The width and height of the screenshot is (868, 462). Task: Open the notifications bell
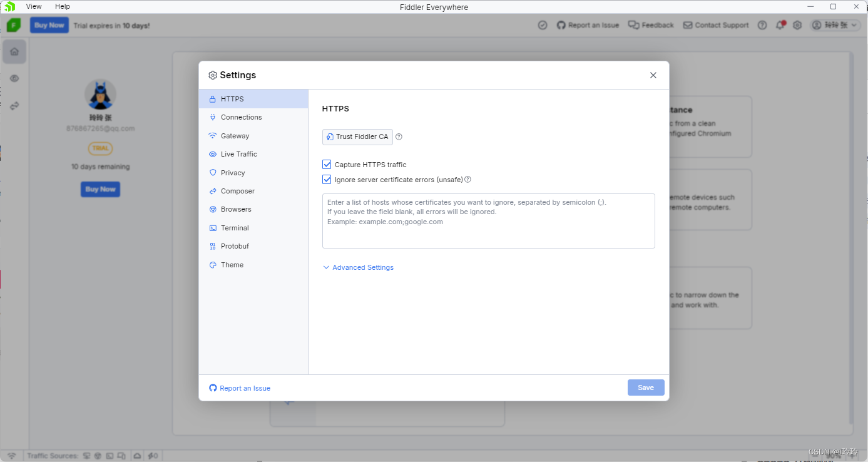coord(780,25)
